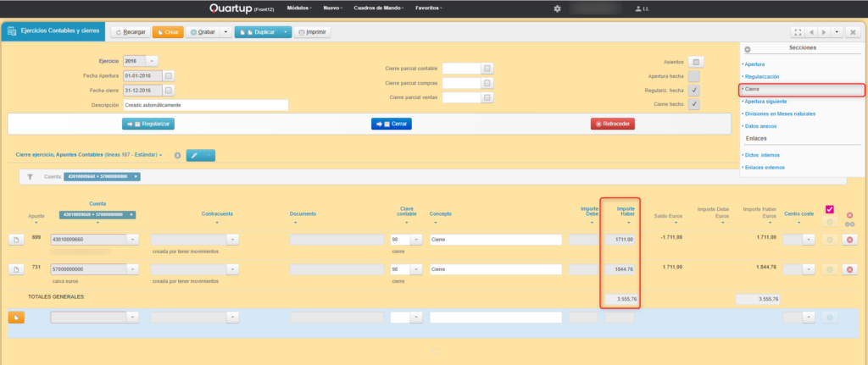Screen dimensions: 868x365
Task: Toggle the Cierre hecho checkbox
Action: (x=694, y=104)
